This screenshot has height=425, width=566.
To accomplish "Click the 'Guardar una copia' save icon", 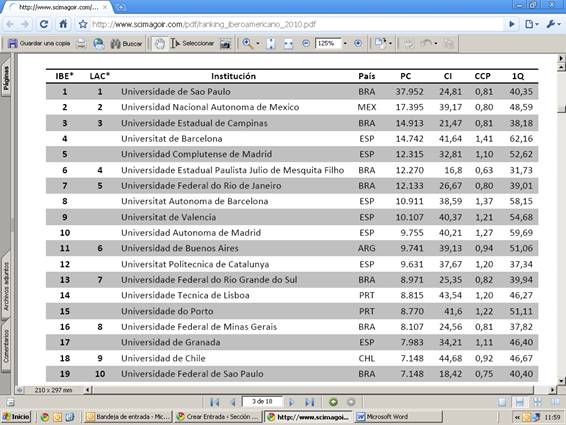I will coord(13,44).
